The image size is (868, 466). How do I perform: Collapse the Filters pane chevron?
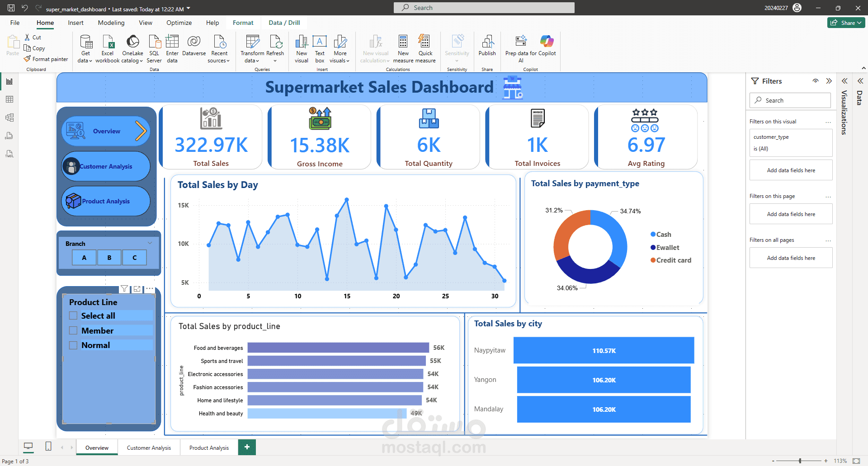pos(829,81)
